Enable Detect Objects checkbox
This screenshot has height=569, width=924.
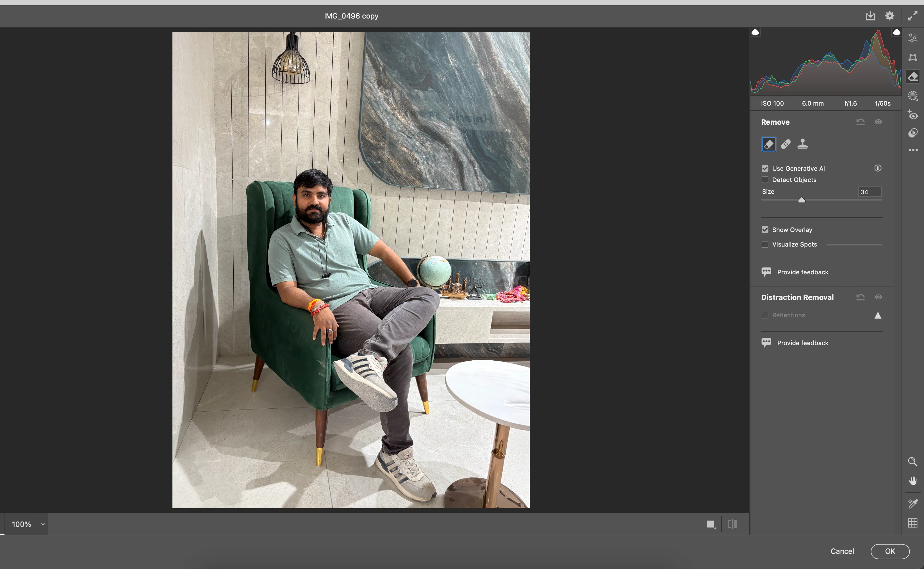[x=765, y=180]
